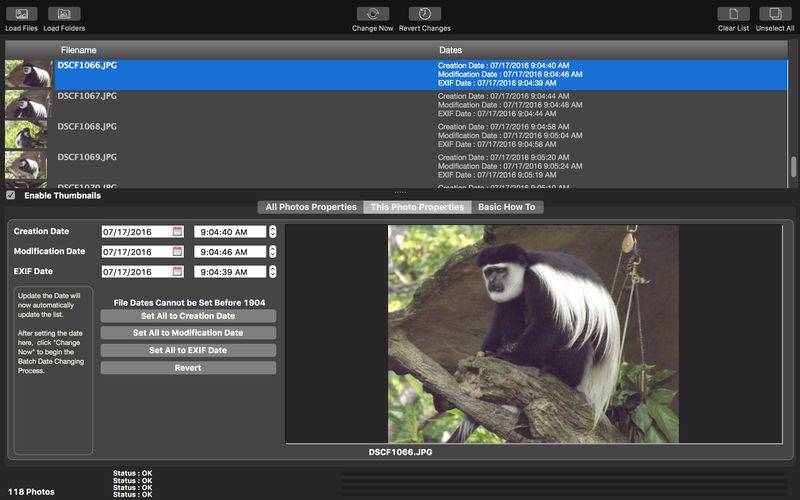The width and height of the screenshot is (800, 500).
Task: Select the DSCF1068.JPG filename
Action: [87, 127]
